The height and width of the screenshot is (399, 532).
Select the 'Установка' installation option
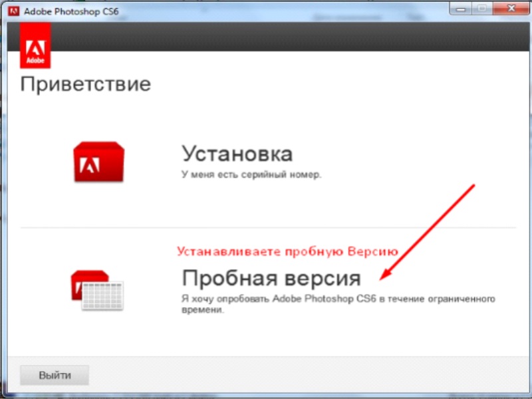(236, 154)
